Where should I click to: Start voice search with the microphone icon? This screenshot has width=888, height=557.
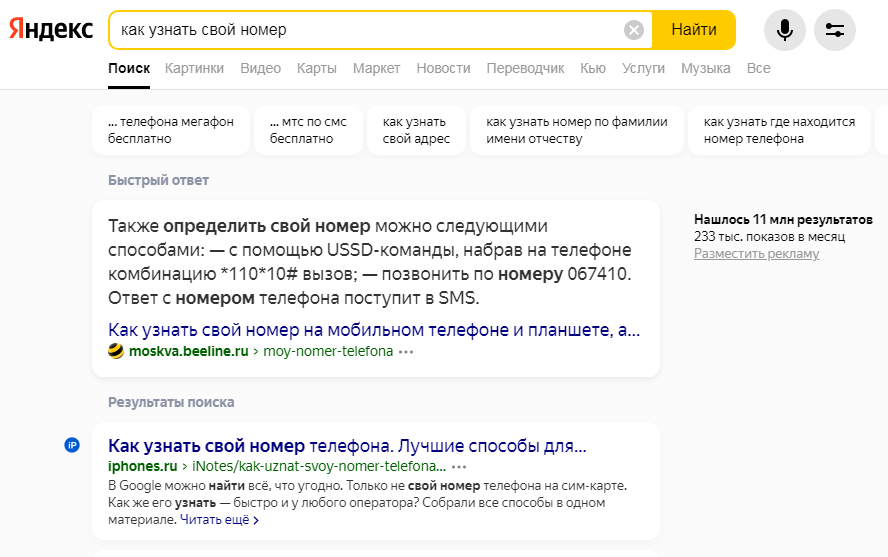[x=784, y=30]
